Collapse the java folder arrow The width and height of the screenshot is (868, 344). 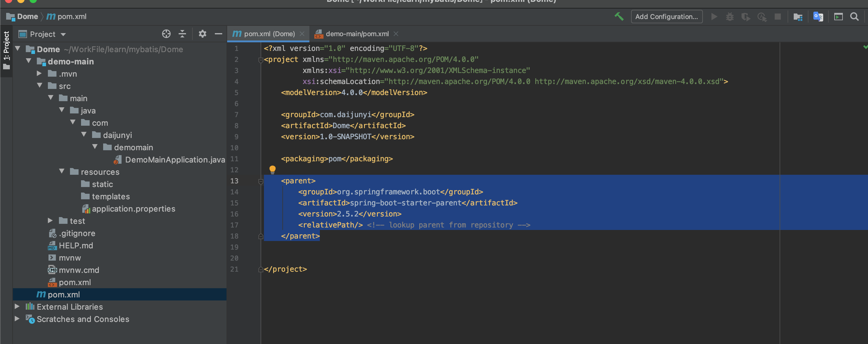tap(62, 110)
